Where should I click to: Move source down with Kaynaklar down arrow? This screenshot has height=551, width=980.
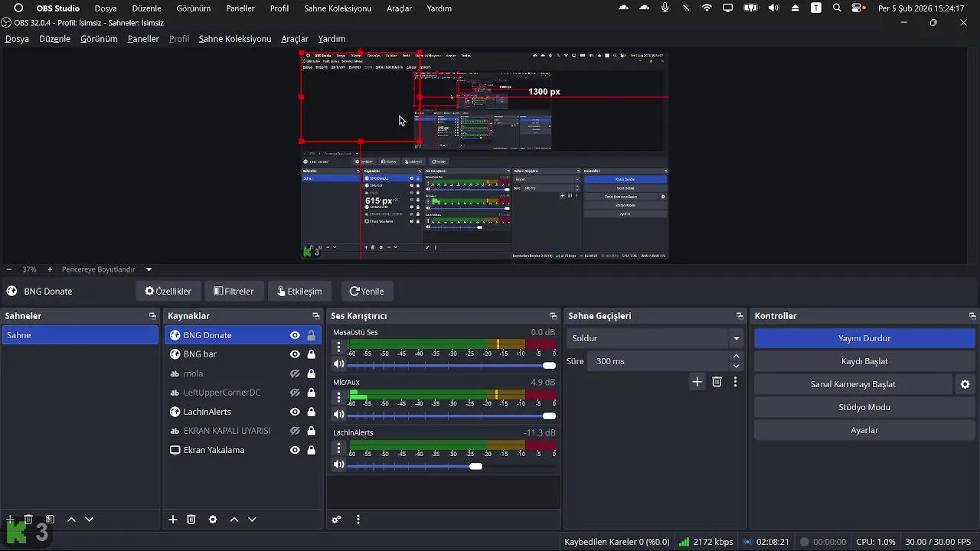pos(252,520)
